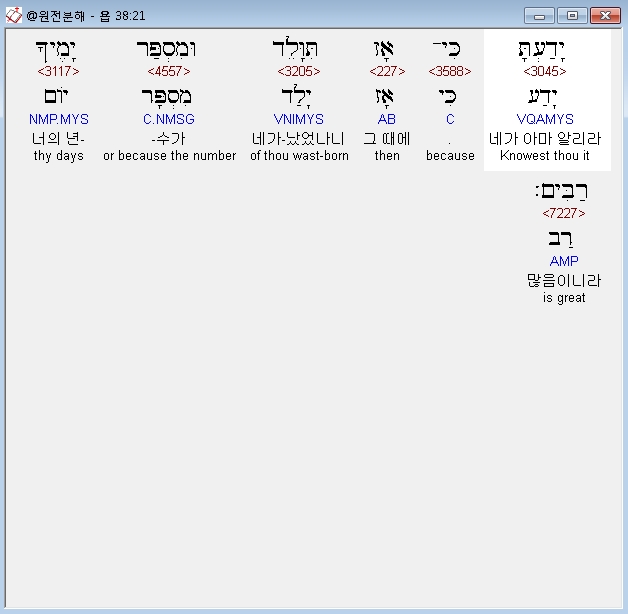628x614 pixels.
Task: Click Hebrew word above <3205>
Action: coord(295,49)
